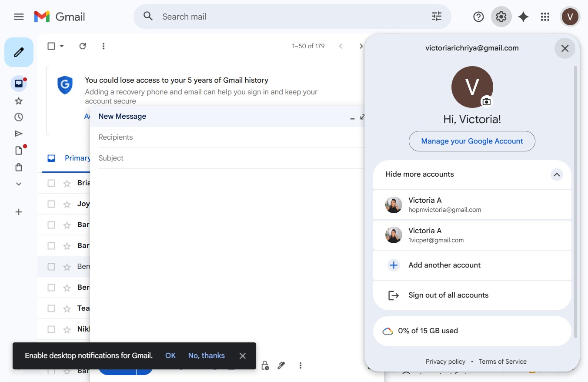The height and width of the screenshot is (382, 588).
Task: Close the account panel
Action: point(565,49)
